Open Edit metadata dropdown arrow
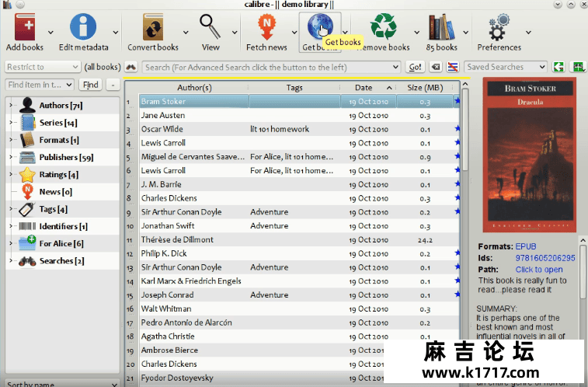Screen dimensions: 588x387 116,33
